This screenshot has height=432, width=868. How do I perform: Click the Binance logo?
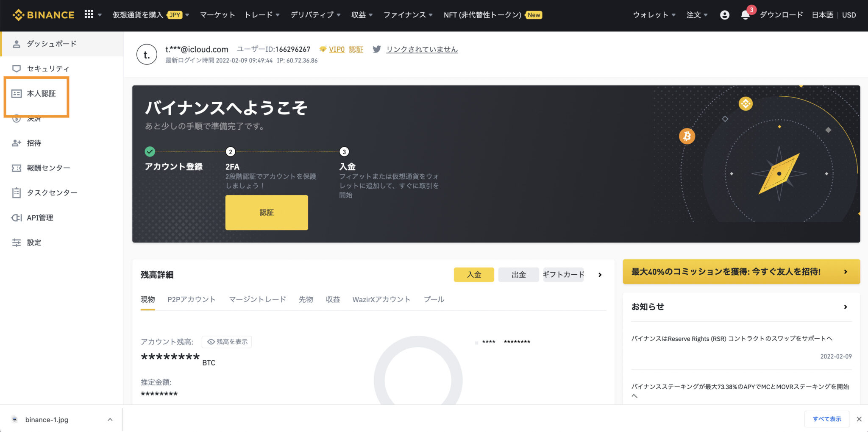(43, 15)
